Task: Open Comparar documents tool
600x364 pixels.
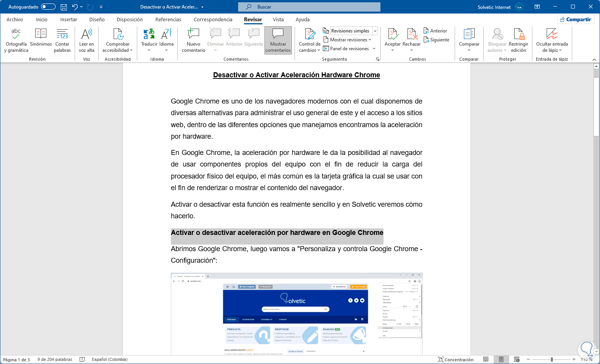Action: point(469,40)
